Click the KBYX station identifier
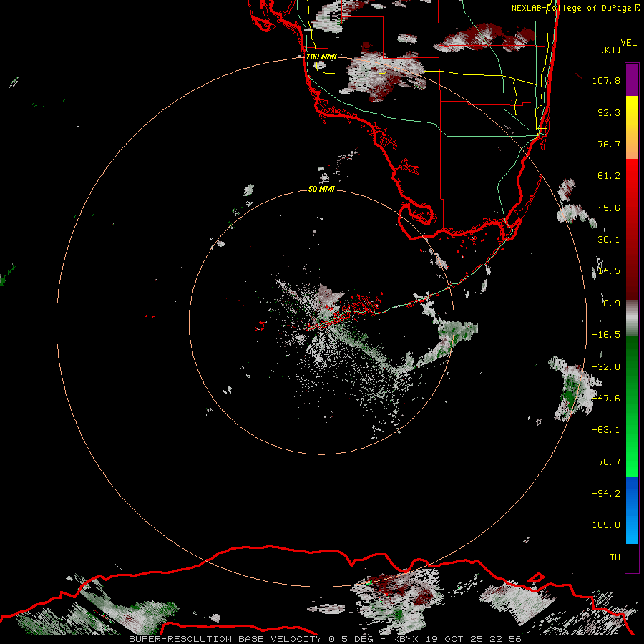The height and width of the screenshot is (644, 644). (406, 639)
